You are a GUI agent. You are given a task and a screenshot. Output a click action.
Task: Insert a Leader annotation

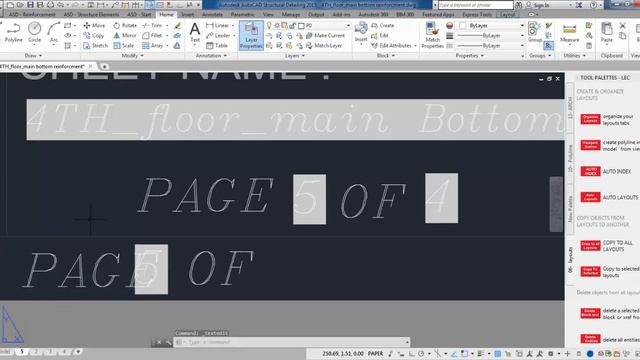pyautogui.click(x=218, y=36)
